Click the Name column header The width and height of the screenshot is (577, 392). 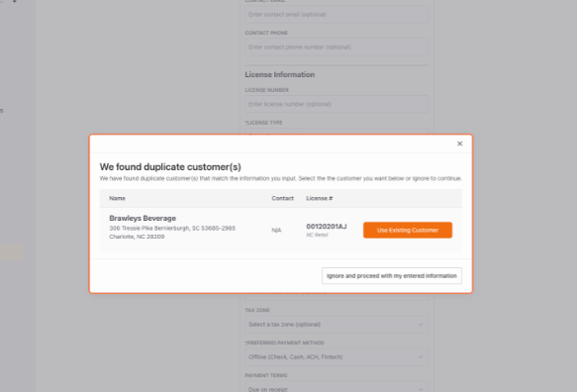pyautogui.click(x=117, y=198)
